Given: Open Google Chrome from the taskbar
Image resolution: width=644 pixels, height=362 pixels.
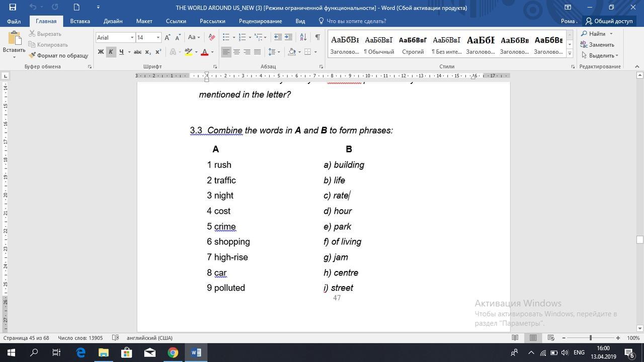Looking at the screenshot, I should (x=173, y=352).
